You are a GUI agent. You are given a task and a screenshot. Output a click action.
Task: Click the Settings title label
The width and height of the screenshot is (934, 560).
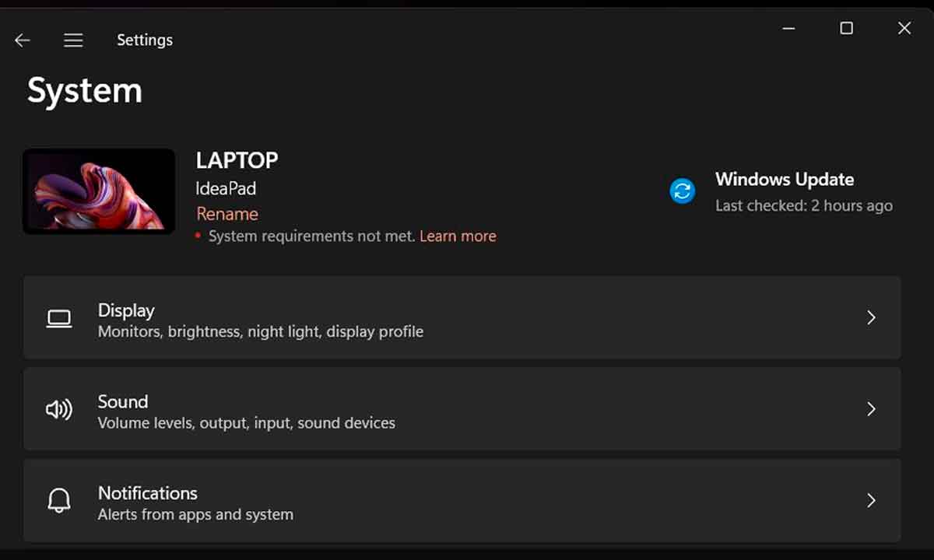click(x=144, y=40)
